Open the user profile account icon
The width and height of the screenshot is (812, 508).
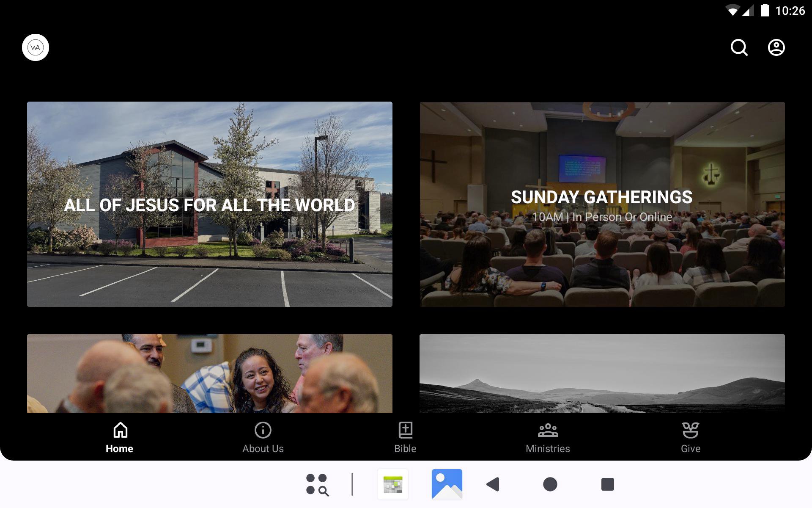(x=776, y=47)
